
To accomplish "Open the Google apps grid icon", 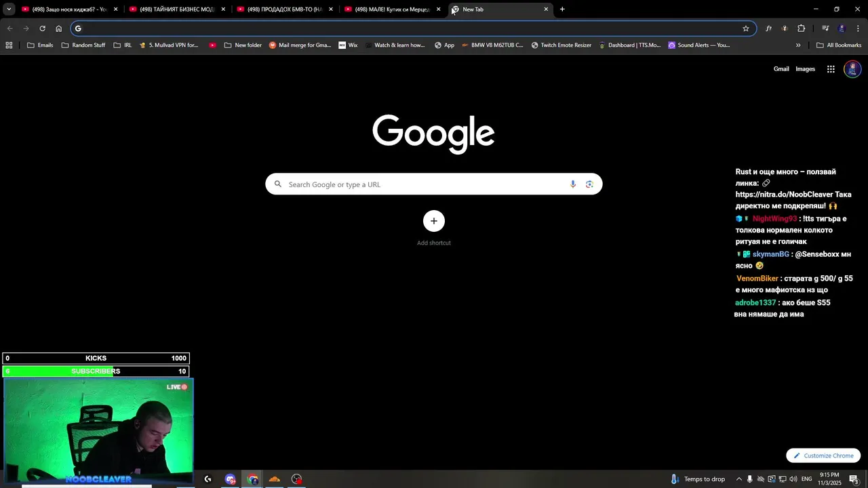I will pyautogui.click(x=831, y=69).
